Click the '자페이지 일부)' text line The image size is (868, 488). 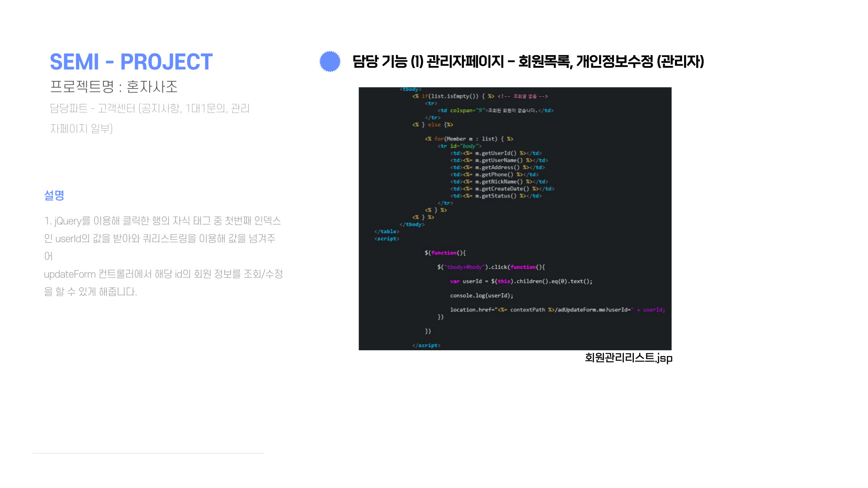(81, 129)
